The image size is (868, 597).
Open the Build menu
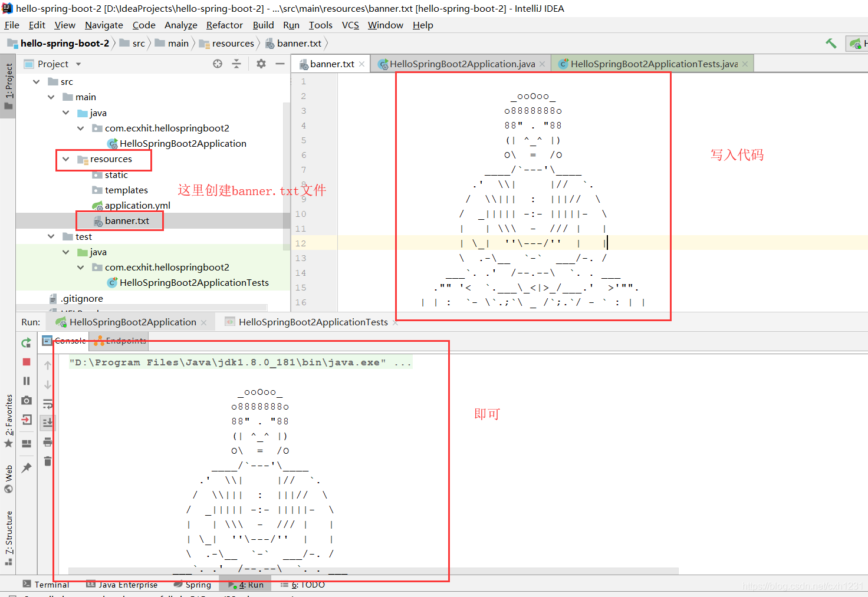pos(263,25)
